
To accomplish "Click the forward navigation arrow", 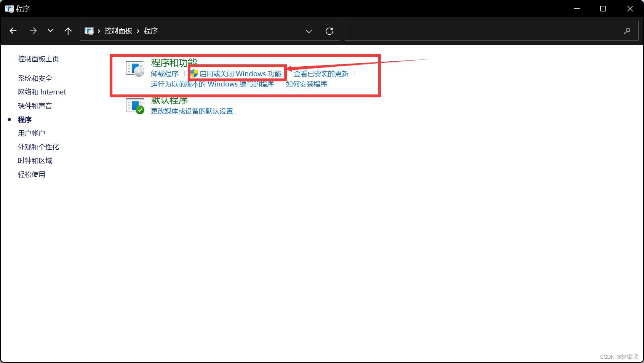I will point(33,31).
